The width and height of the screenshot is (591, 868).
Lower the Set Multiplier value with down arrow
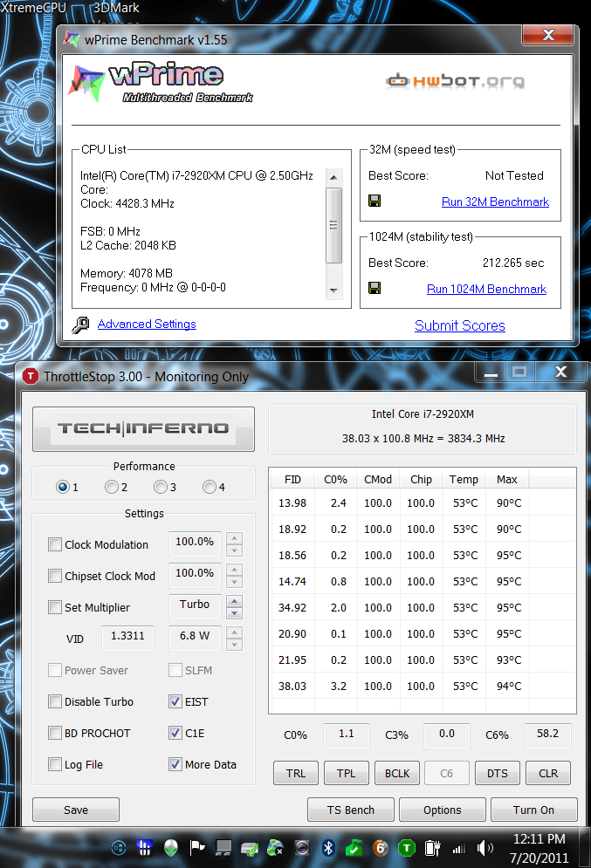click(x=234, y=613)
